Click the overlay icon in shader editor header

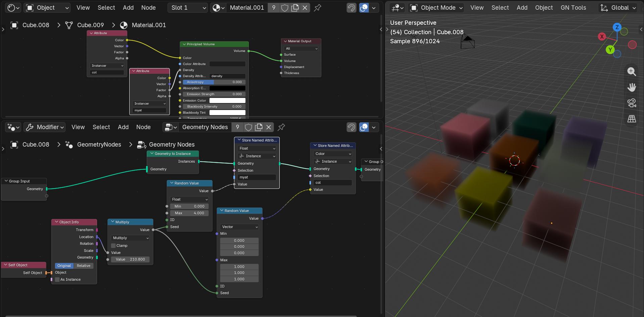(x=364, y=8)
